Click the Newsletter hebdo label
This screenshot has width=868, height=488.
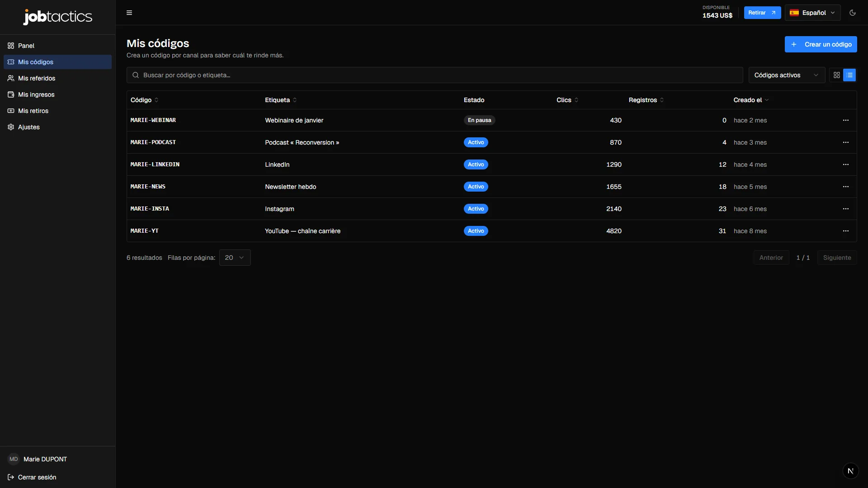(291, 187)
